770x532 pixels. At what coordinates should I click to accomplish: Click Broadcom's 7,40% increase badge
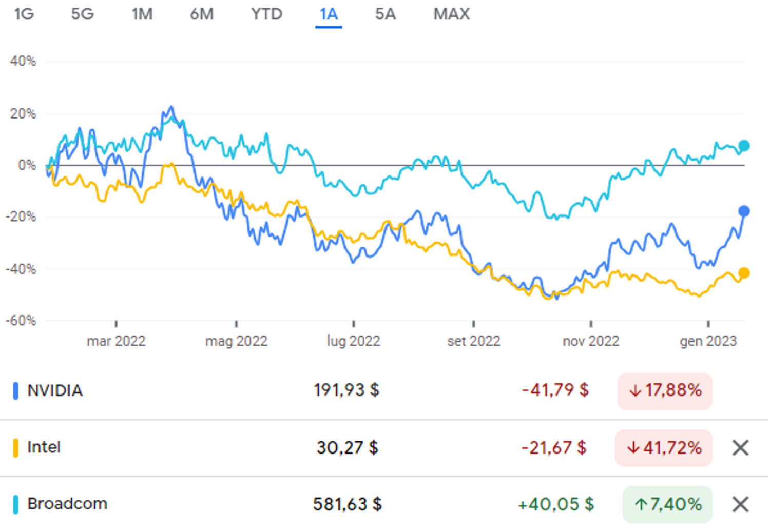(667, 504)
